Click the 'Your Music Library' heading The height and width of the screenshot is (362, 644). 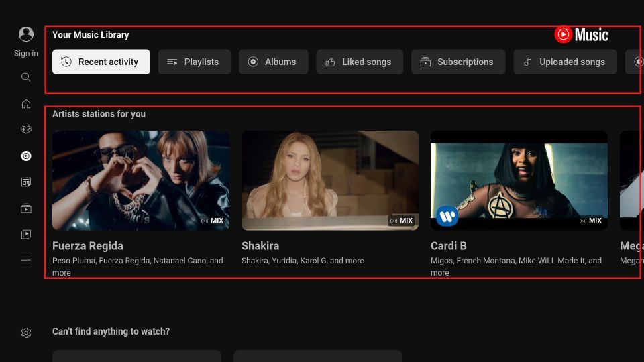pos(91,35)
